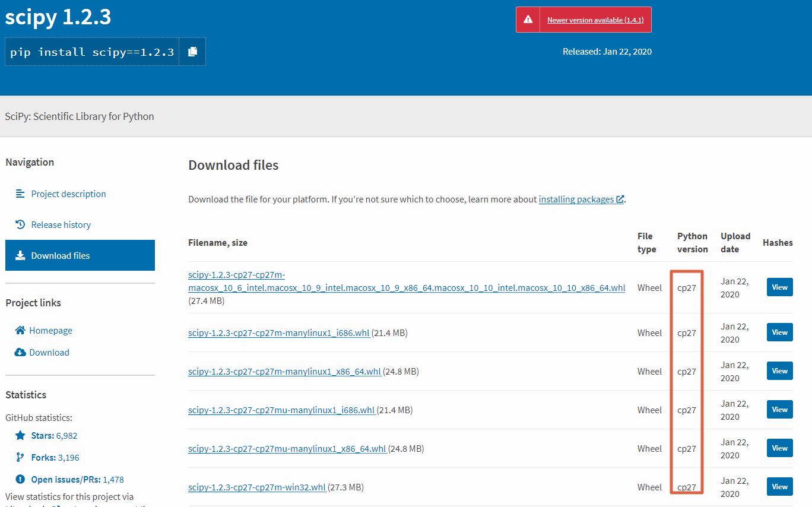
Task: Click the Project description list icon
Action: (x=20, y=194)
